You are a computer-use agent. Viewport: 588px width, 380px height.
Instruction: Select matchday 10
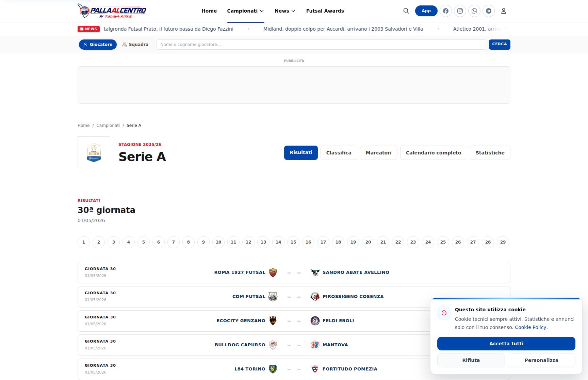[218, 242]
